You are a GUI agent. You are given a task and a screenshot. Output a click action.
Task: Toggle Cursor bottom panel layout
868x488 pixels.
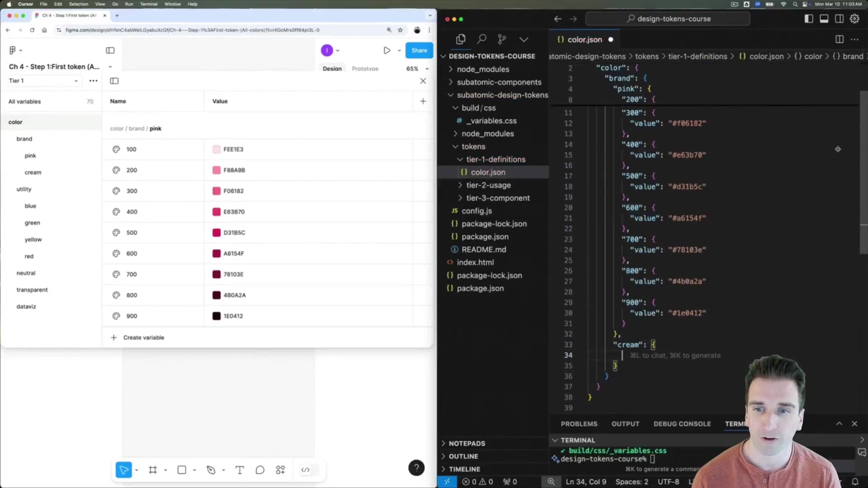pos(824,19)
